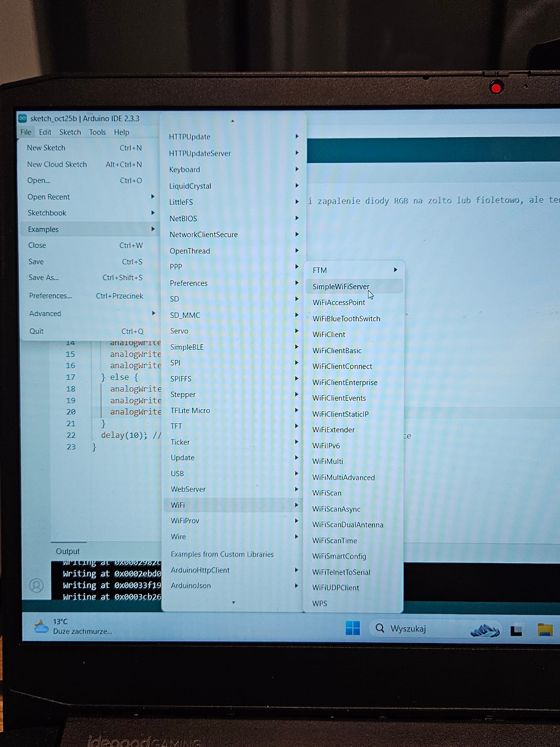The width and height of the screenshot is (560, 747).
Task: Expand the ArduinoJson examples
Action: coord(233,586)
